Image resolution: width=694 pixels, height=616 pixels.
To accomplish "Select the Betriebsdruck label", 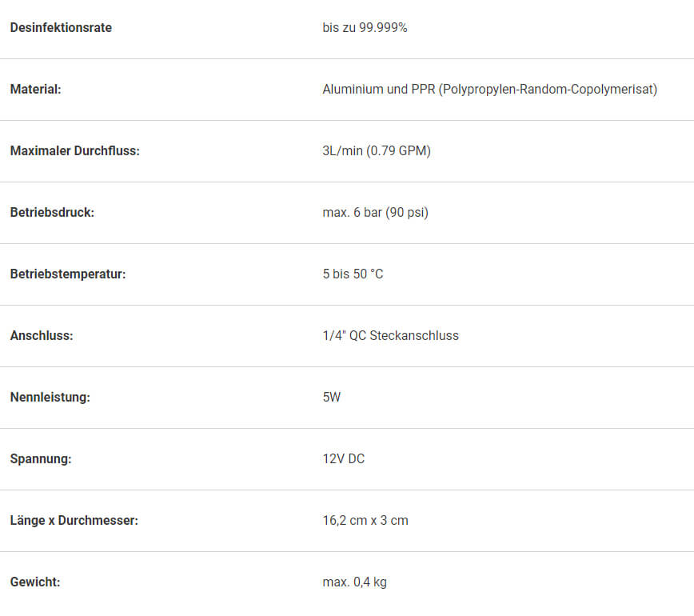I will (x=52, y=212).
